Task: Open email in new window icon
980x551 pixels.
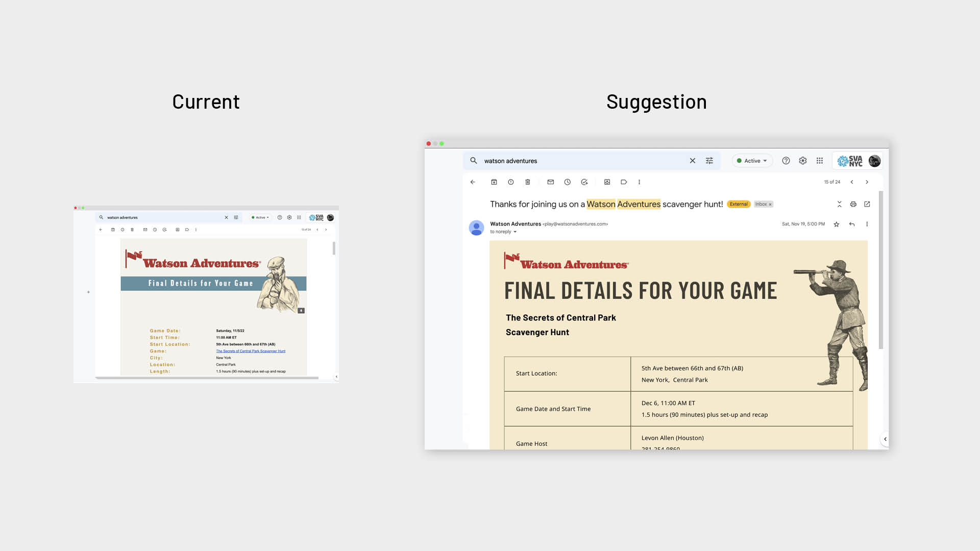Action: [x=867, y=204]
